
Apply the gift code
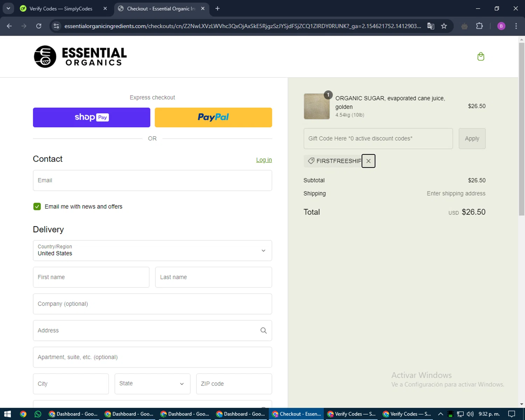pyautogui.click(x=472, y=139)
